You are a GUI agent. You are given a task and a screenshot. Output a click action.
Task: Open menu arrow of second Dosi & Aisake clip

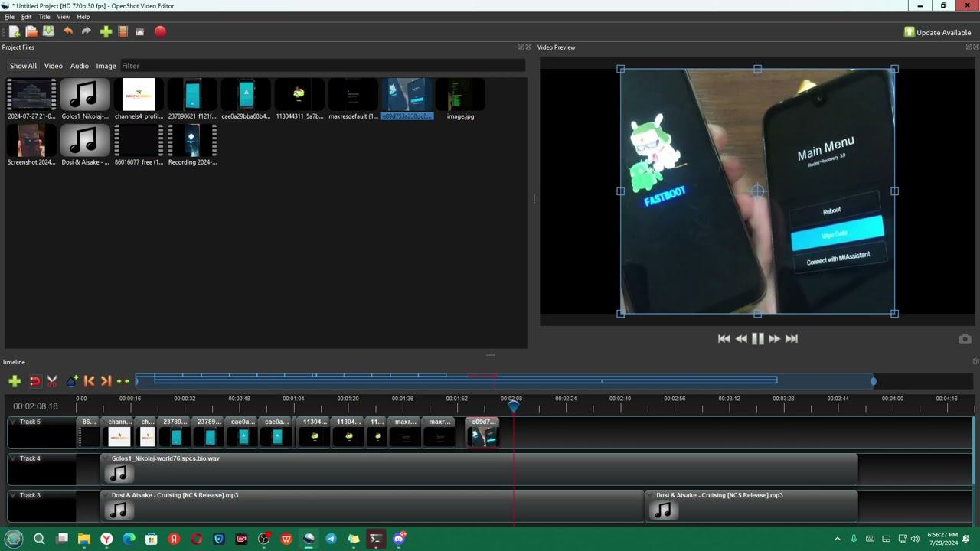pyautogui.click(x=652, y=496)
